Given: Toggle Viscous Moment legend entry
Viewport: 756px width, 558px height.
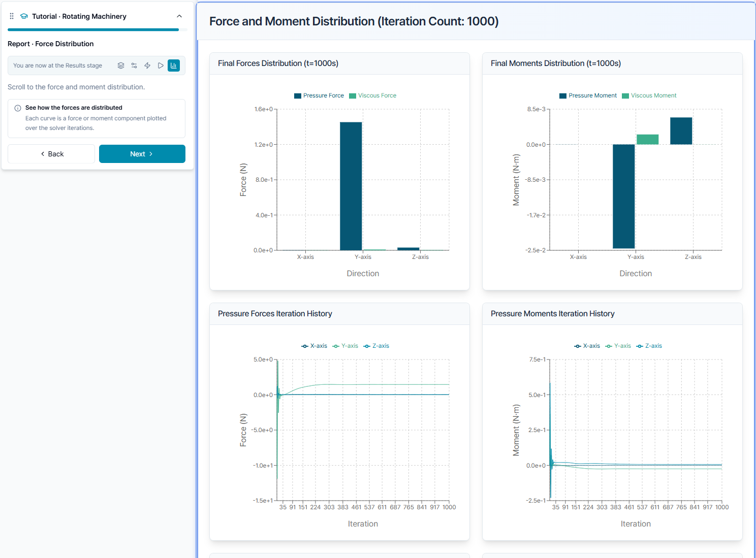Looking at the screenshot, I should coord(649,95).
